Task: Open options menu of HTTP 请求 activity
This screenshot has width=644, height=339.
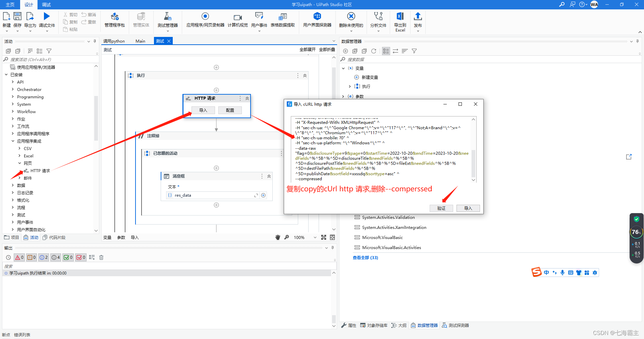Action: pos(240,98)
